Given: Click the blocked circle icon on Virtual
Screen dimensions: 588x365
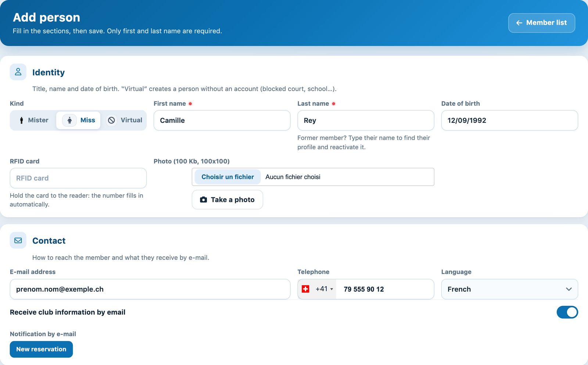Looking at the screenshot, I should click(111, 120).
